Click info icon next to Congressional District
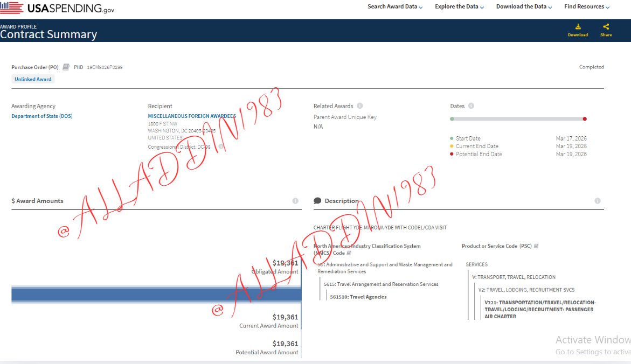 pyautogui.click(x=221, y=146)
